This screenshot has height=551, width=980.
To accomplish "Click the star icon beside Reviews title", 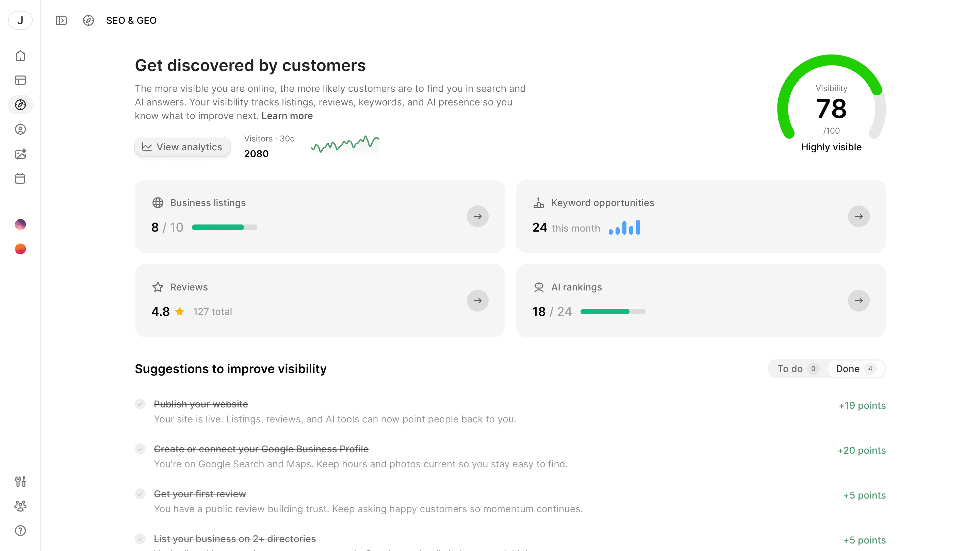I will tap(158, 287).
